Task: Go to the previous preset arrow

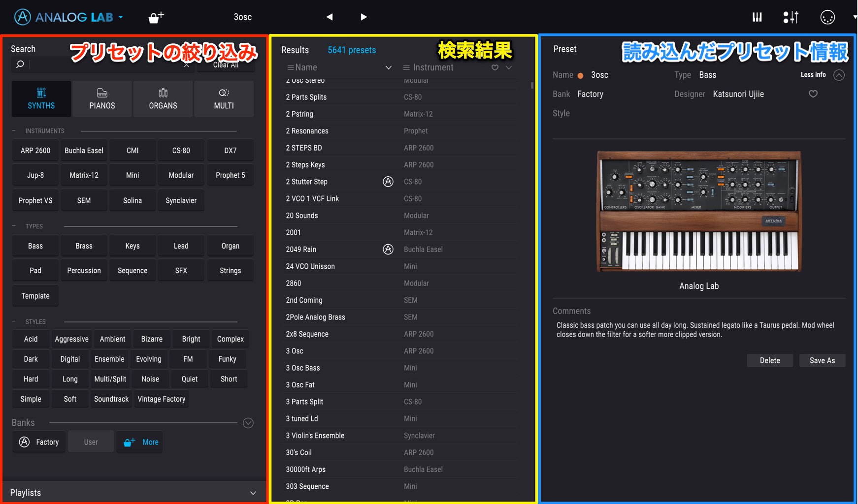Action: click(x=330, y=17)
